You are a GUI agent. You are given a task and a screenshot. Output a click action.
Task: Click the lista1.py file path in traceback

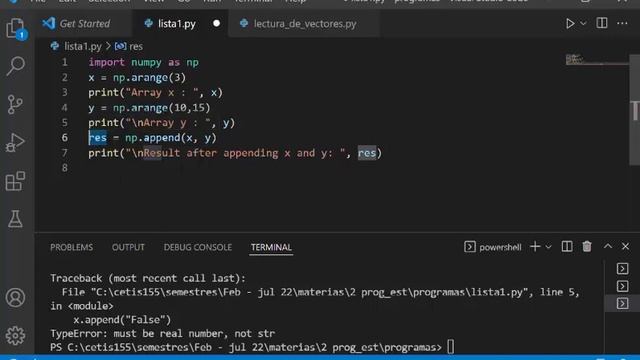[310, 292]
